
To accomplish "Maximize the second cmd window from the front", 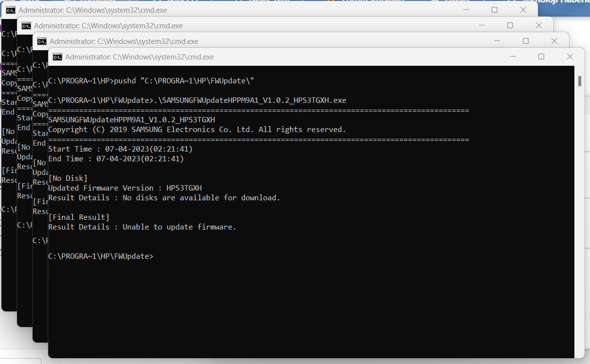I will (x=526, y=41).
